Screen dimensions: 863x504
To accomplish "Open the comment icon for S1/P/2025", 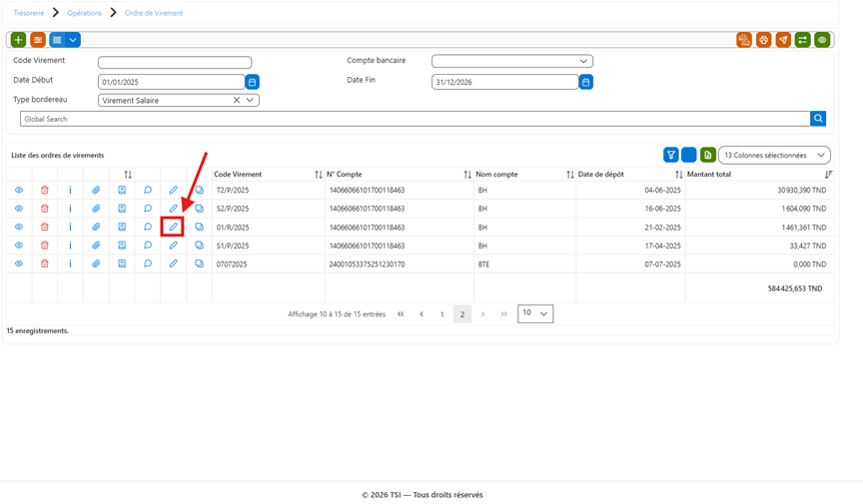I will [148, 246].
